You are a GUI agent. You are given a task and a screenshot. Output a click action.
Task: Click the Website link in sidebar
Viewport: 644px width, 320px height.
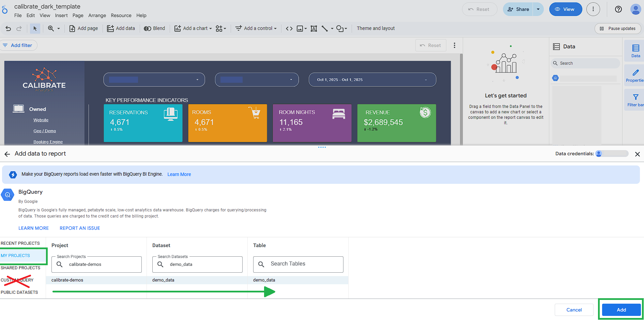tap(41, 120)
